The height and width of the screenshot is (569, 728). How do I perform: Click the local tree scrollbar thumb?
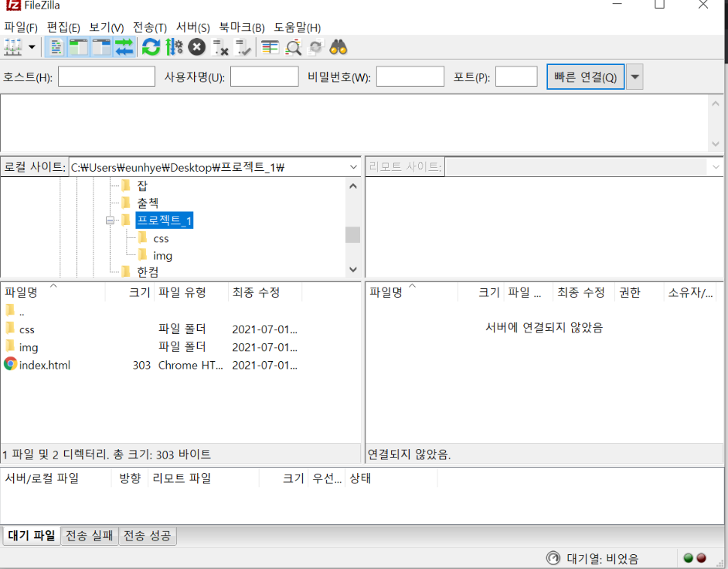point(353,234)
